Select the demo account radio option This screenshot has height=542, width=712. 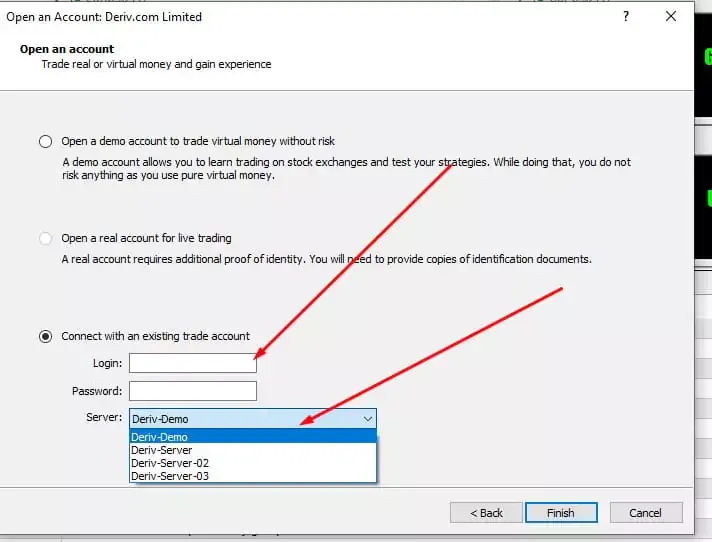(45, 141)
